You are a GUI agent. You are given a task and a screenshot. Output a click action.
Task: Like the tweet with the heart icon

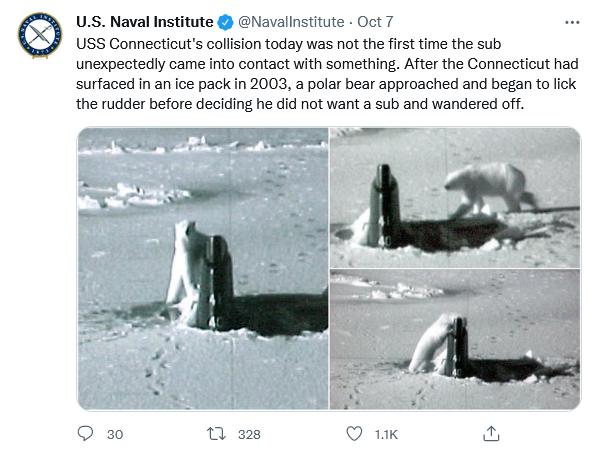coord(354,434)
